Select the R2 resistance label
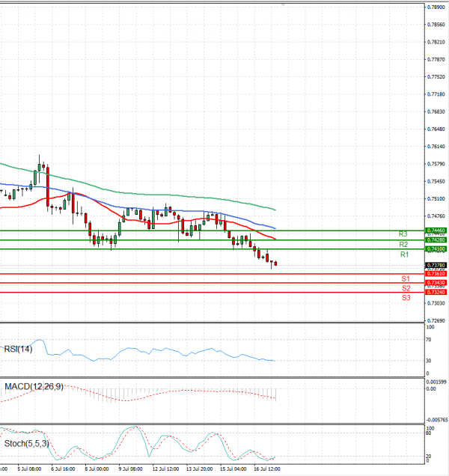 point(404,245)
